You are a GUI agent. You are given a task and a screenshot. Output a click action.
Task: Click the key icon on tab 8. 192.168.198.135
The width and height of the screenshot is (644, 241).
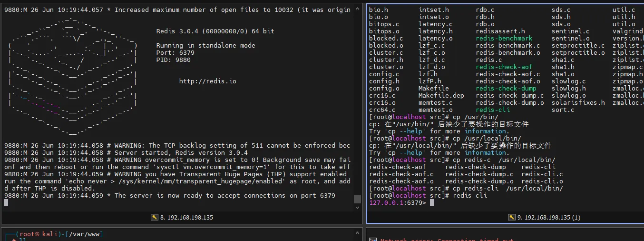click(x=154, y=217)
